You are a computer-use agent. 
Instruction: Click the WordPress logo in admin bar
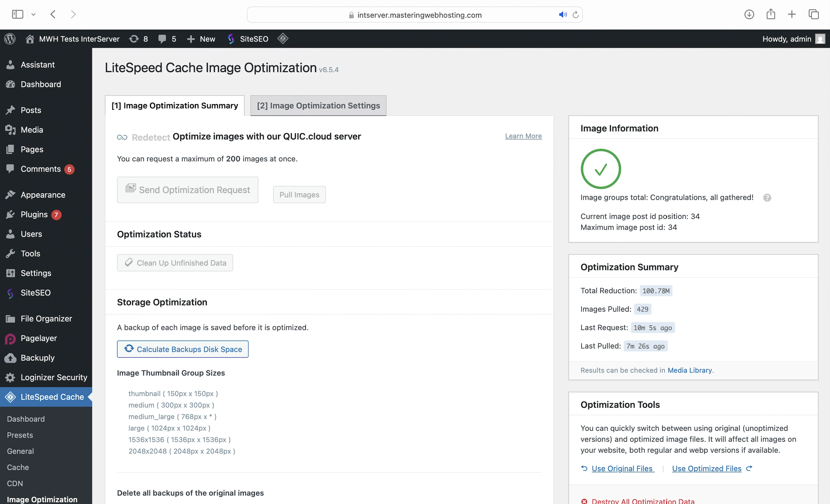point(10,39)
